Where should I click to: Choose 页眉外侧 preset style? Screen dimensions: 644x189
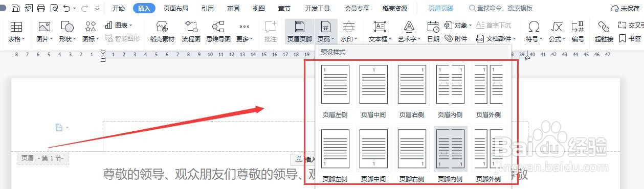click(488, 91)
